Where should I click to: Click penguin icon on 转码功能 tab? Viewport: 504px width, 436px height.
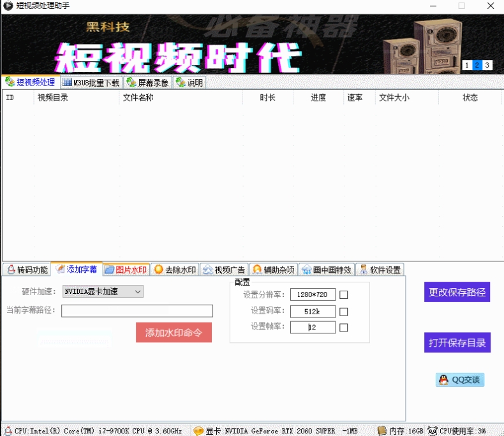pos(11,270)
